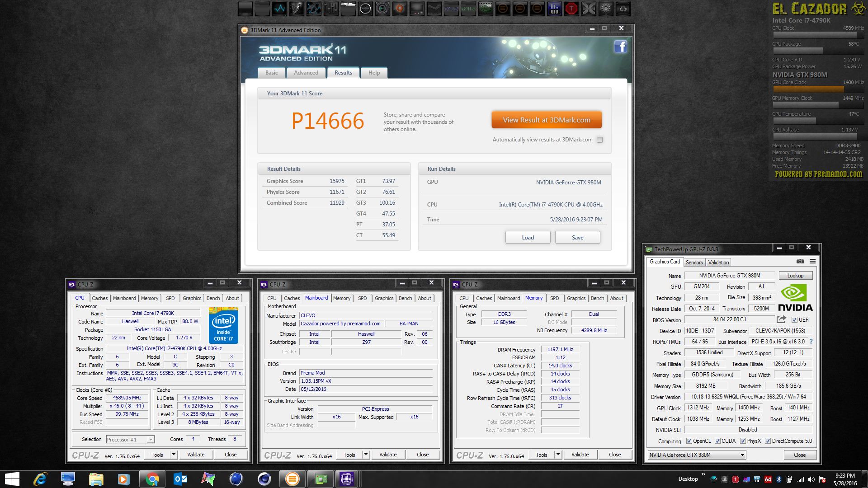Click the Show Desktop strip at taskbar end
This screenshot has height=488, width=868.
click(x=866, y=479)
